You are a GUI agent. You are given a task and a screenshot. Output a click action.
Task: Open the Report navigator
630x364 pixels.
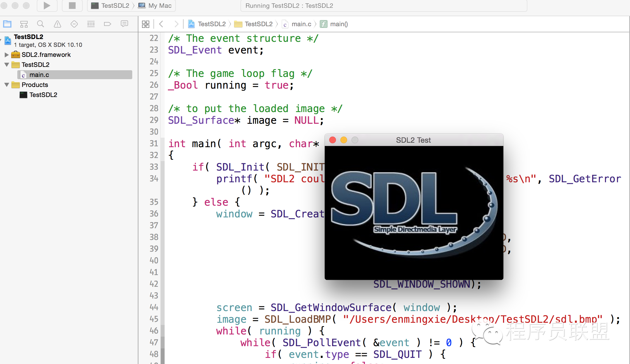(x=124, y=24)
